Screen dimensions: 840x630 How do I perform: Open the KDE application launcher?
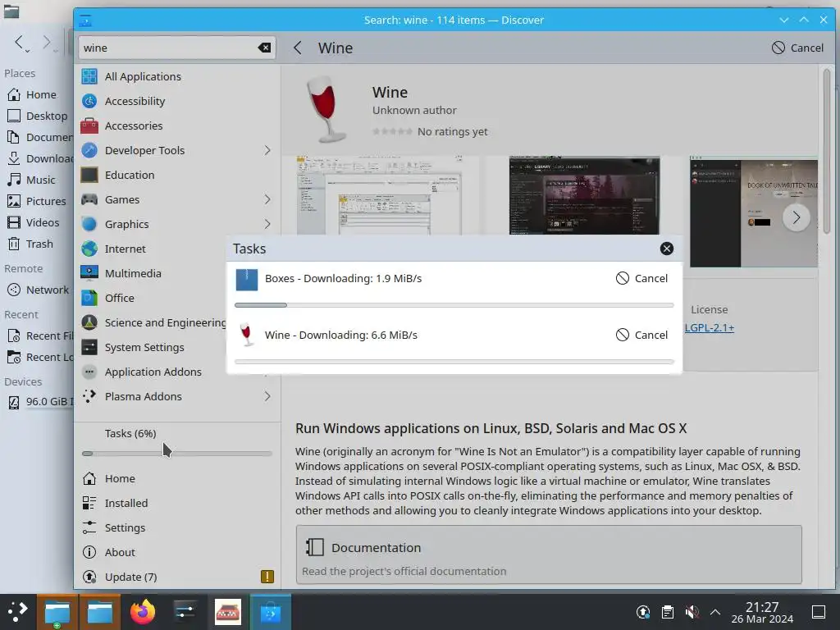18,612
